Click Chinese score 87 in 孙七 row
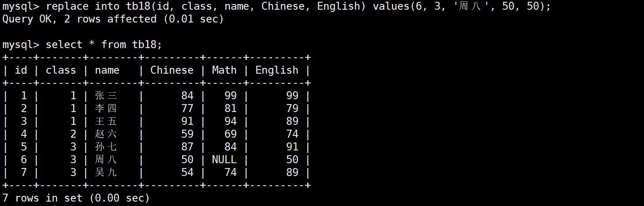 (x=187, y=147)
